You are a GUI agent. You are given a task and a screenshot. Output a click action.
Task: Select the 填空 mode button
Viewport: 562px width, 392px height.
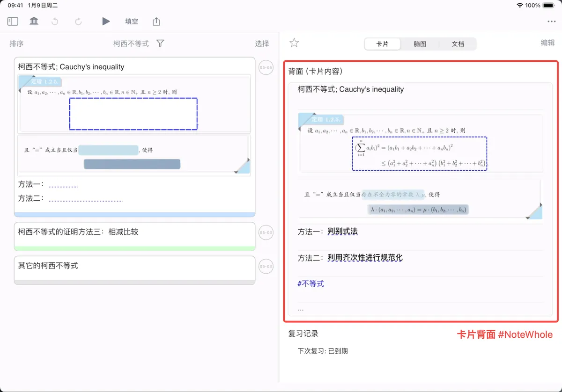tap(132, 22)
